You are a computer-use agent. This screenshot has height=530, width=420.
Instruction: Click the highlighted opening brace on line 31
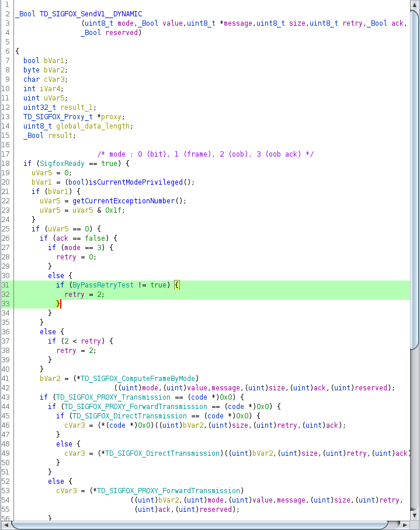click(x=177, y=285)
